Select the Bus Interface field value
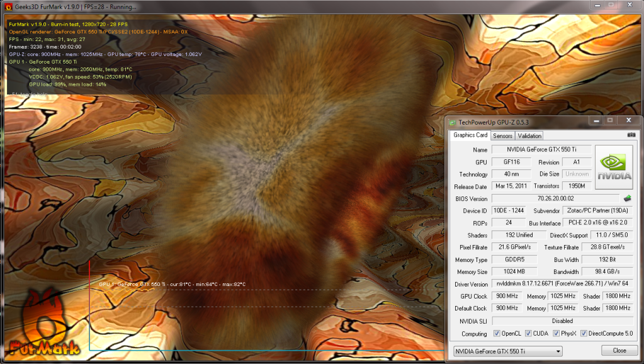Viewport: 644px width, 364px height. coord(597,223)
